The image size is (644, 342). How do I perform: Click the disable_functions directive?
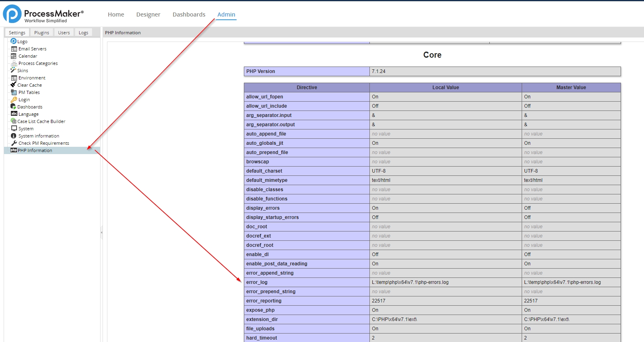click(267, 199)
